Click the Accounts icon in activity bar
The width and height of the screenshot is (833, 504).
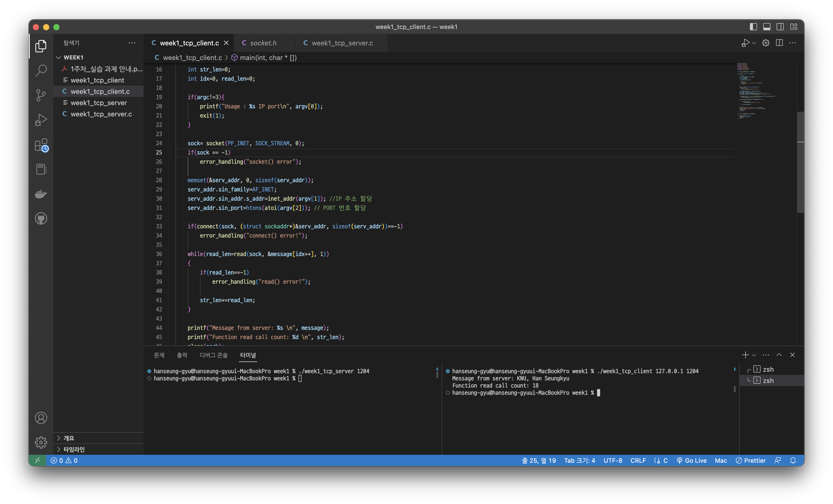pos(41,418)
